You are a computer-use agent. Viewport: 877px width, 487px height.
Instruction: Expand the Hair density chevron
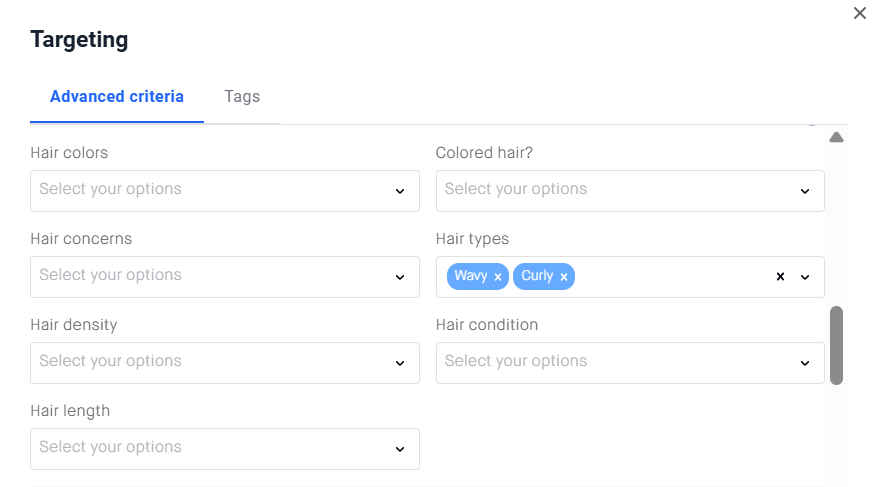400,363
